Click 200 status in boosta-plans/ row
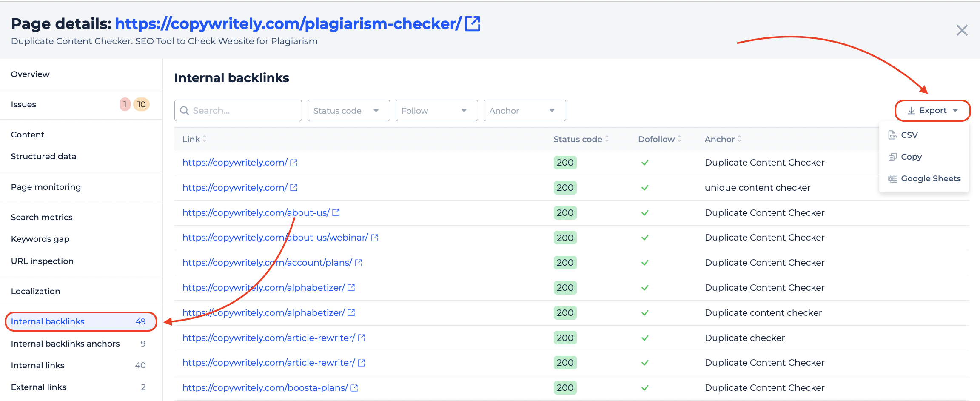This screenshot has width=980, height=401. click(x=565, y=388)
